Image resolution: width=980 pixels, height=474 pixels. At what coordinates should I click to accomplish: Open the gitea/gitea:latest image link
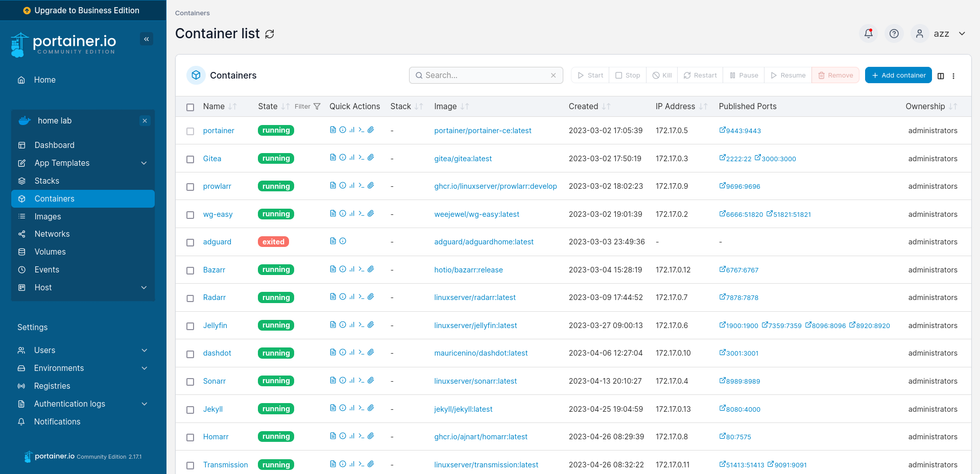tap(463, 159)
